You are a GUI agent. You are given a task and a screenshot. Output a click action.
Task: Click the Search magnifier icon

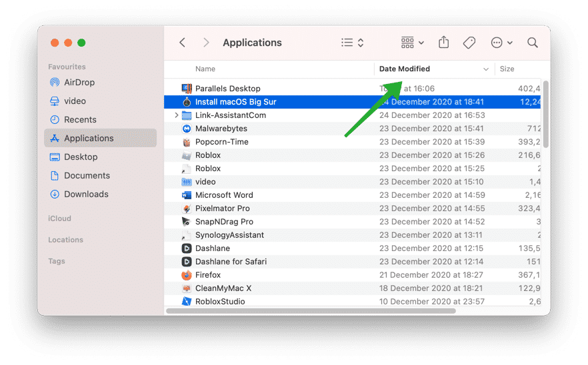pyautogui.click(x=533, y=43)
